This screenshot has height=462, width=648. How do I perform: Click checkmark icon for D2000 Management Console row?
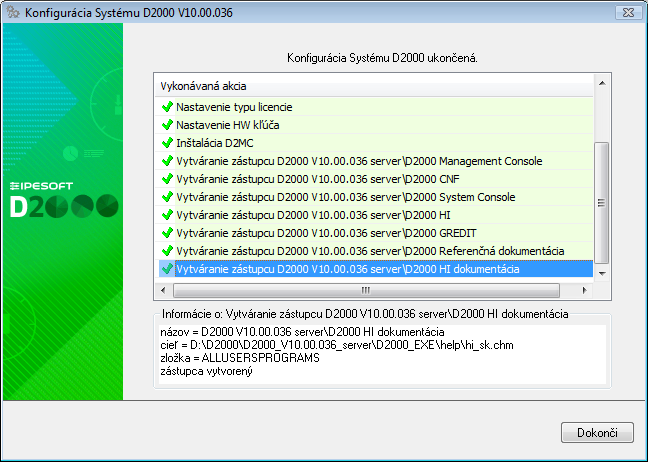[x=167, y=160]
